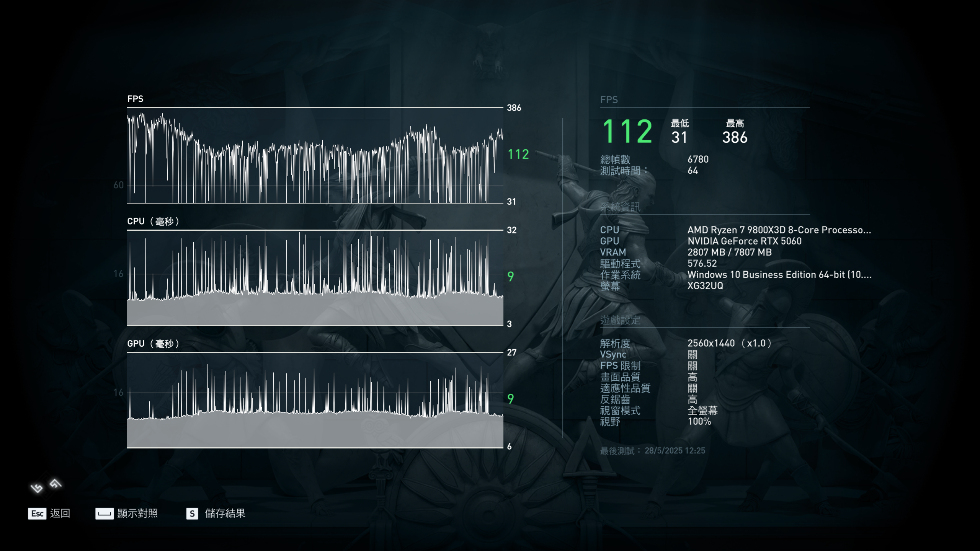The width and height of the screenshot is (980, 551).
Task: Click the 最低 31 minimum FPS value
Action: pyautogui.click(x=679, y=137)
